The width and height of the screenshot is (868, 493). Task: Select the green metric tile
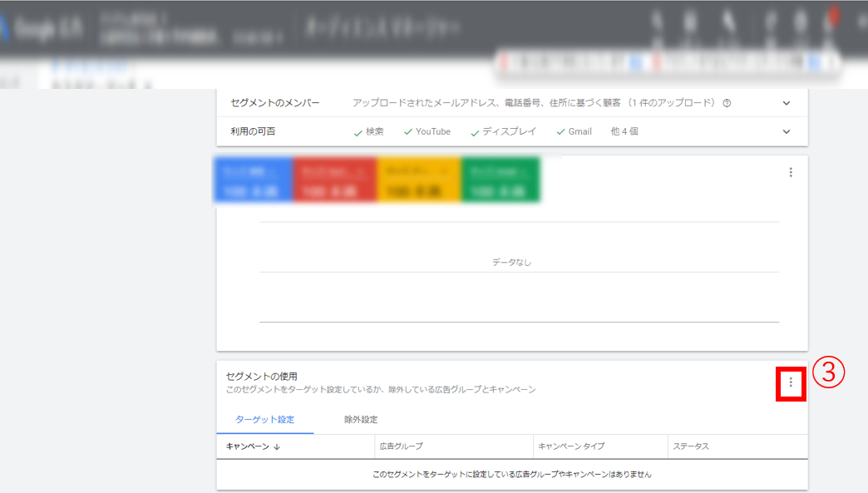pos(500,180)
